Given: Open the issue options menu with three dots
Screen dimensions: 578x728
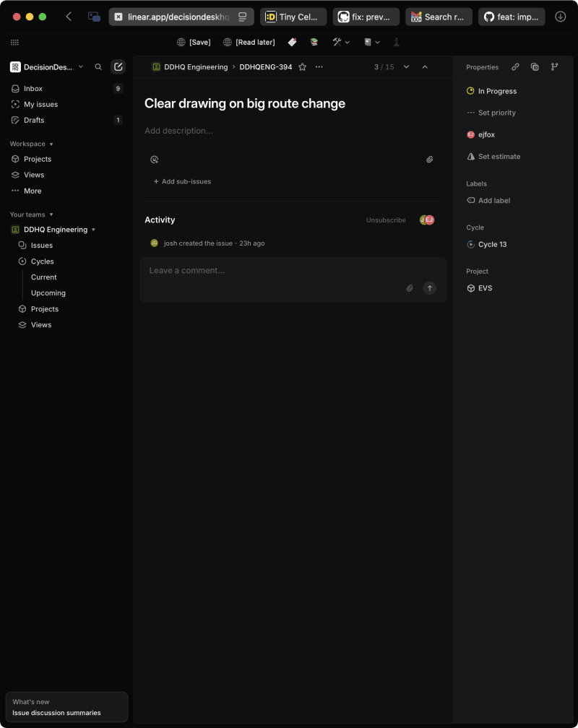Looking at the screenshot, I should coord(319,66).
